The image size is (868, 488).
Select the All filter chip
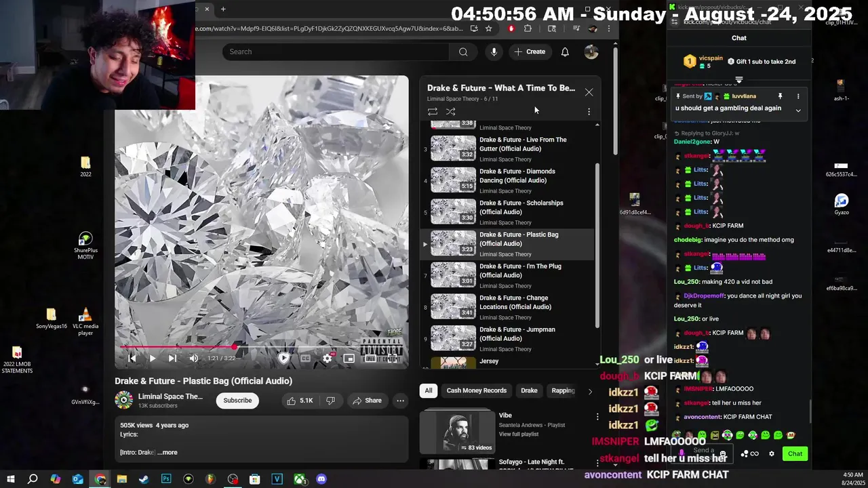tap(429, 390)
